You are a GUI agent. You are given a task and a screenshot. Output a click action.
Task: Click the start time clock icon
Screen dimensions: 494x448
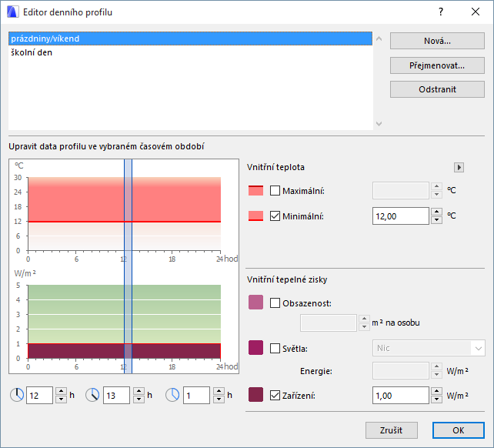pyautogui.click(x=17, y=395)
